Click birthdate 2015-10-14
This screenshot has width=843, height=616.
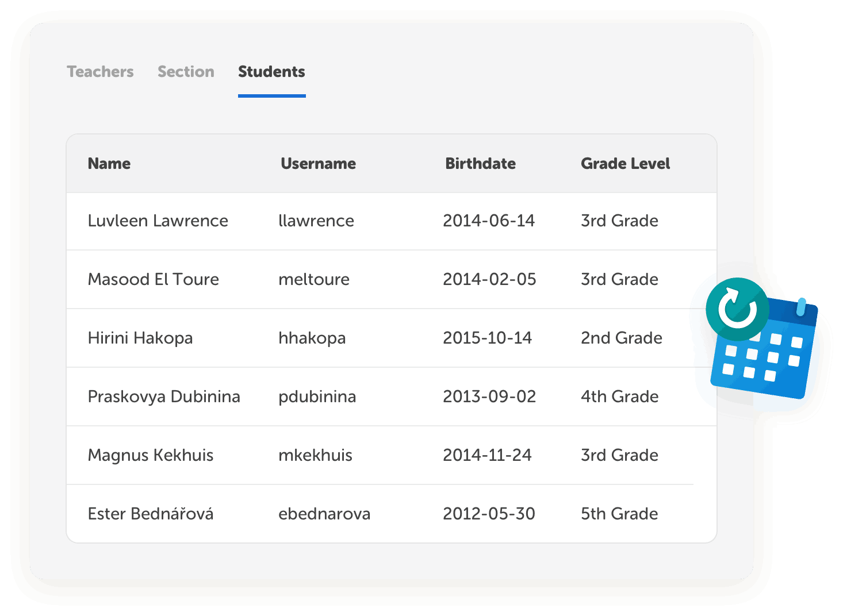487,338
